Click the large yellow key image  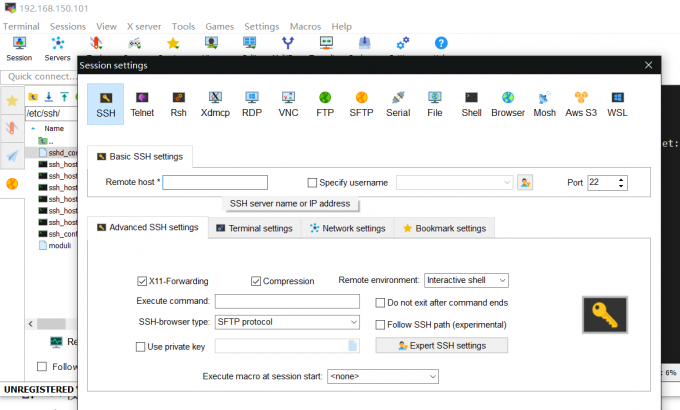click(605, 315)
